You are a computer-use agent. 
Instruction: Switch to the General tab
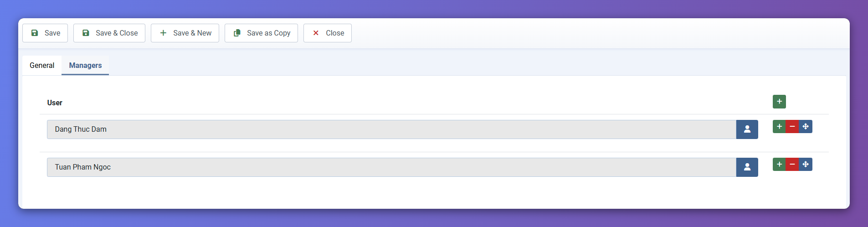[x=42, y=65]
